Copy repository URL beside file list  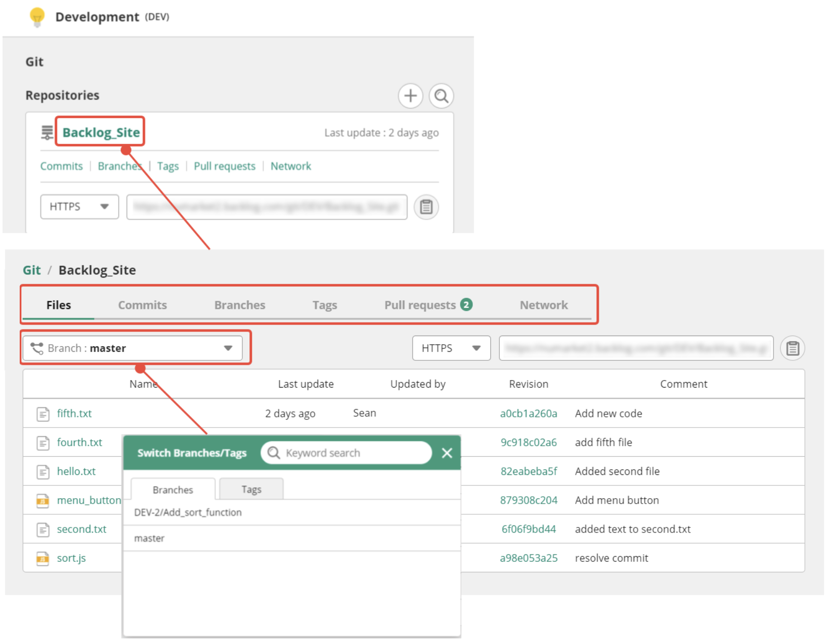[792, 348]
